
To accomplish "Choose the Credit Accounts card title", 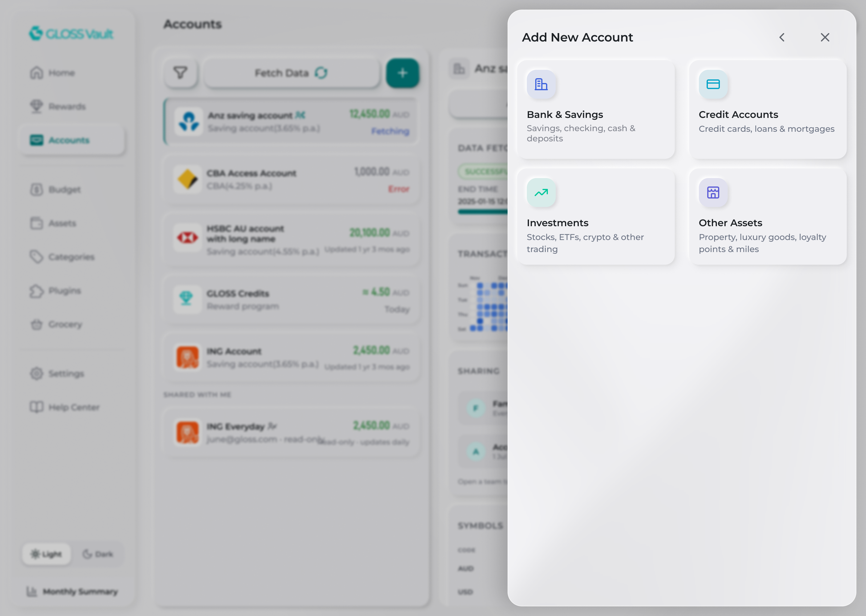I will click(x=738, y=115).
